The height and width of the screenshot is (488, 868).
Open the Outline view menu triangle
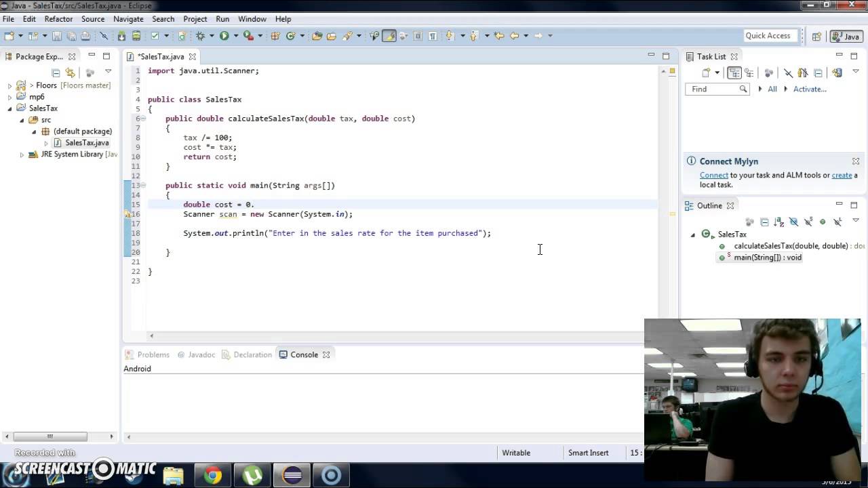pos(855,220)
